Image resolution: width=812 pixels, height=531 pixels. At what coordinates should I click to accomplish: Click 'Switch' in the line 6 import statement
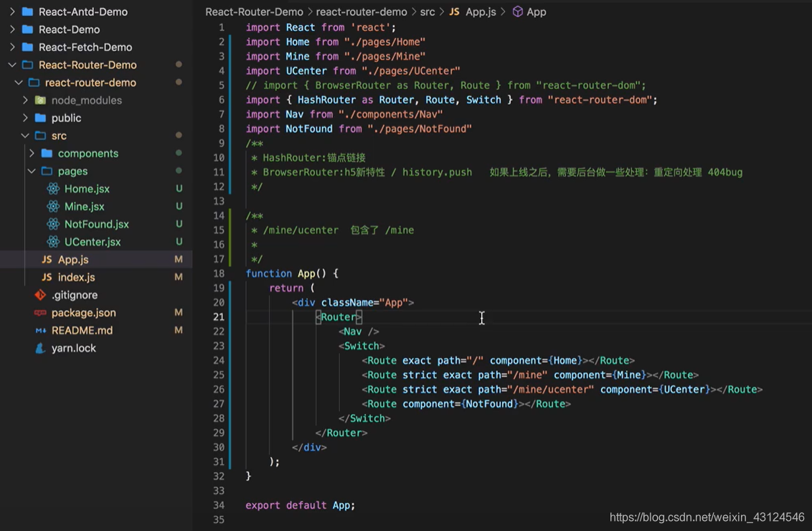click(x=483, y=100)
